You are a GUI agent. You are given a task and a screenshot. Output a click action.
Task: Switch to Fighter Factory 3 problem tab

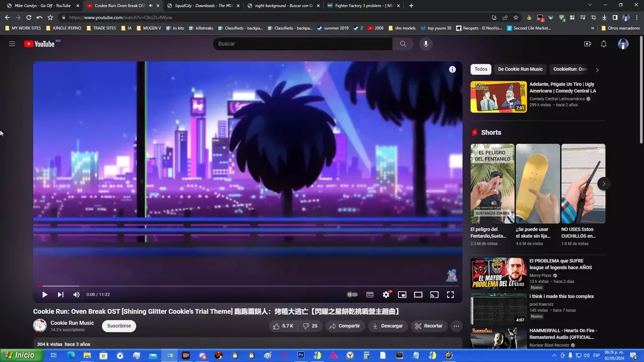(x=363, y=6)
